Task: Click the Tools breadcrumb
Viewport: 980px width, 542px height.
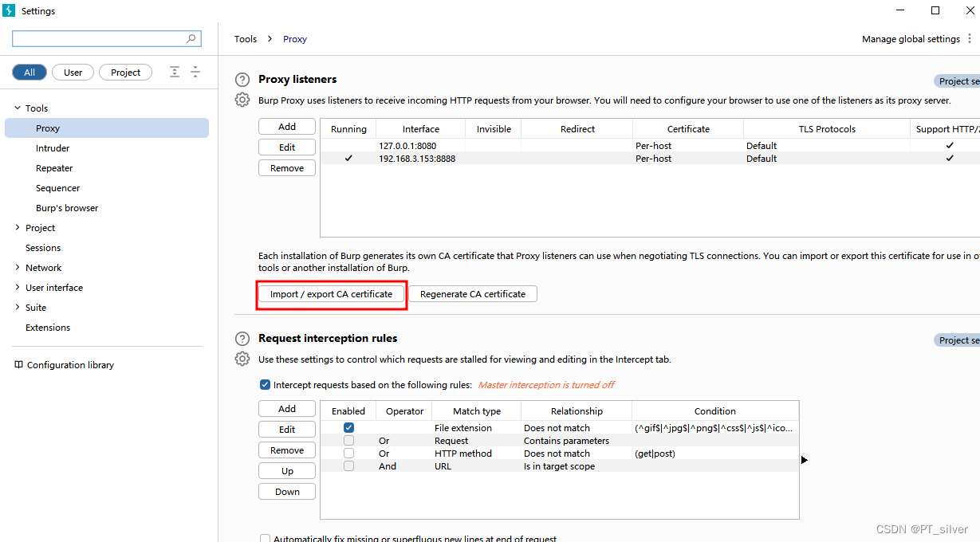Action: pos(246,39)
